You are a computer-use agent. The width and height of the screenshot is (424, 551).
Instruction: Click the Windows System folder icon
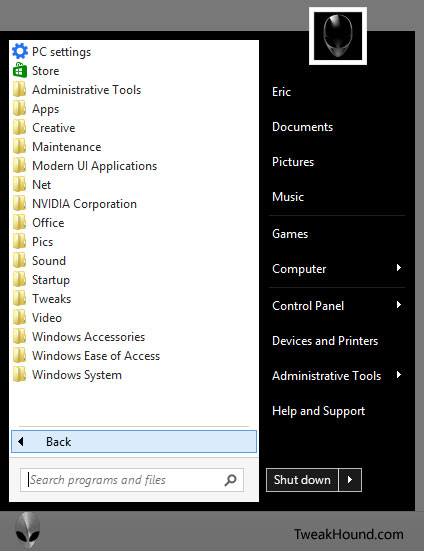[x=19, y=374]
